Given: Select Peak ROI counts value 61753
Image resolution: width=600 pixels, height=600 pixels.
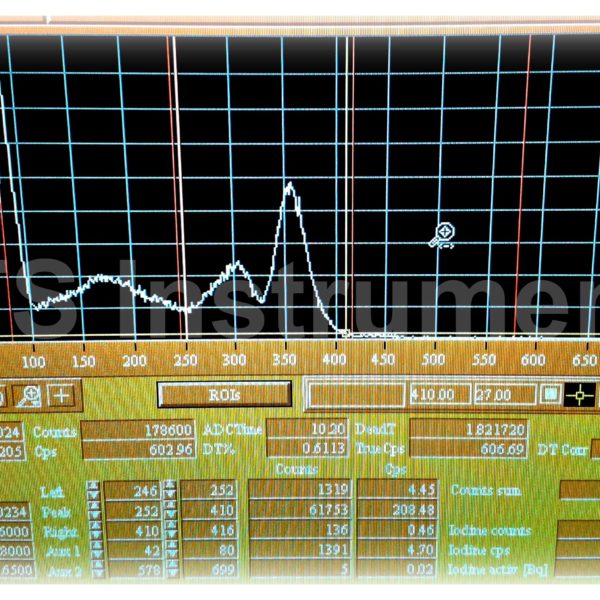Looking at the screenshot, I should click(300, 509).
